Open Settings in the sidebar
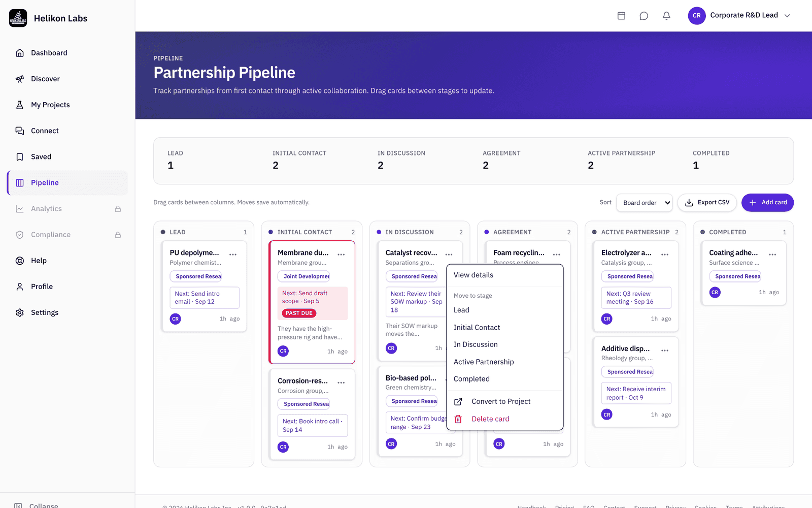Screen dimensions: 812x508 [67, 312]
